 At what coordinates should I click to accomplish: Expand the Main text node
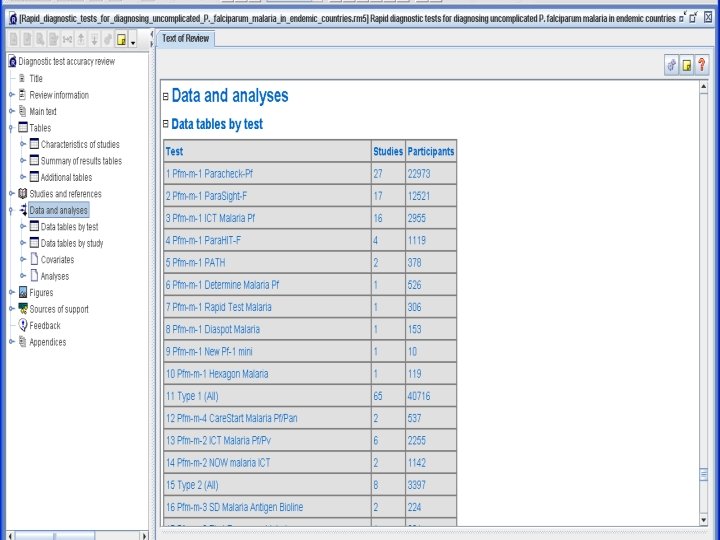[x=11, y=111]
